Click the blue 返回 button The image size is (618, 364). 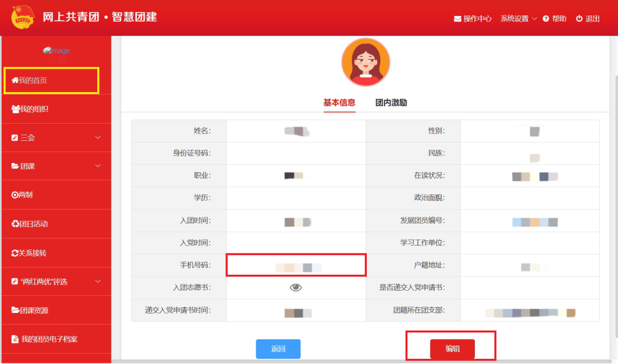(x=278, y=349)
